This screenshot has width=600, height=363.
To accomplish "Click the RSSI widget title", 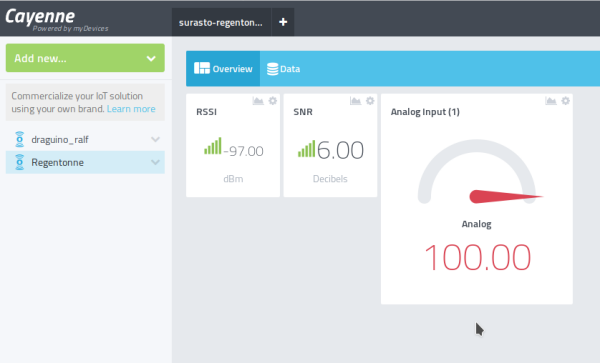I will 207,112.
